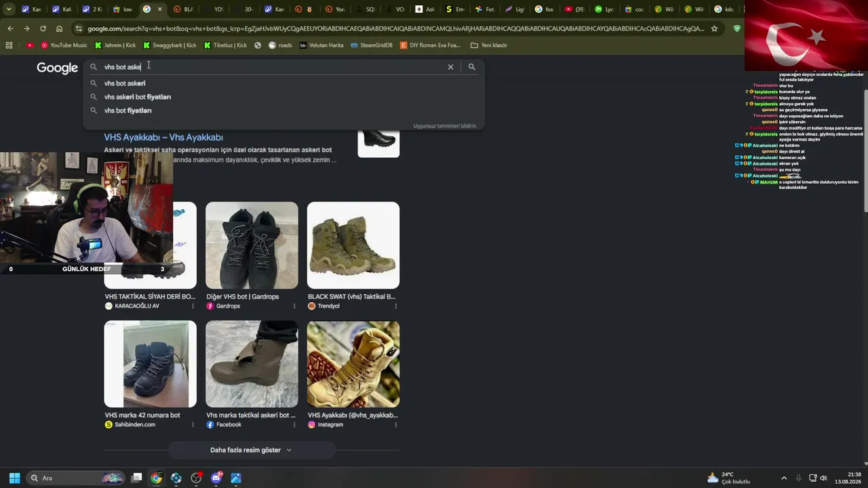Open the VHS marka taktikal askeri bot image
The height and width of the screenshot is (488, 868).
point(252,364)
